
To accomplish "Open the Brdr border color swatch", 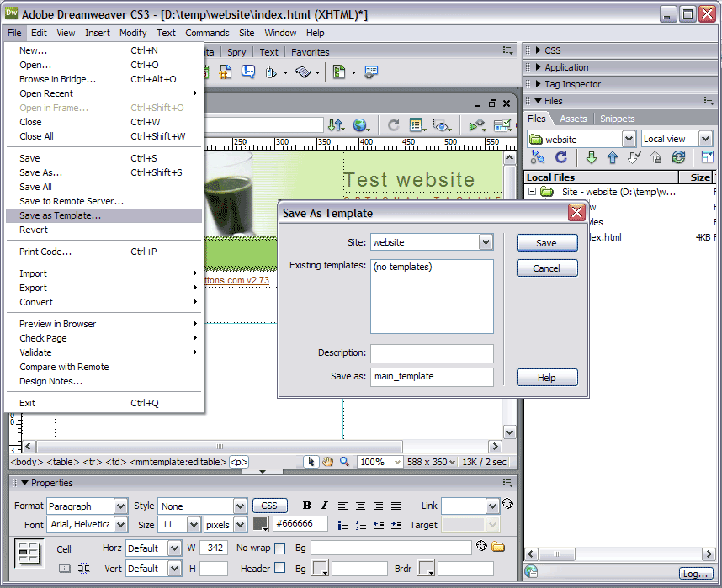I will tap(427, 568).
